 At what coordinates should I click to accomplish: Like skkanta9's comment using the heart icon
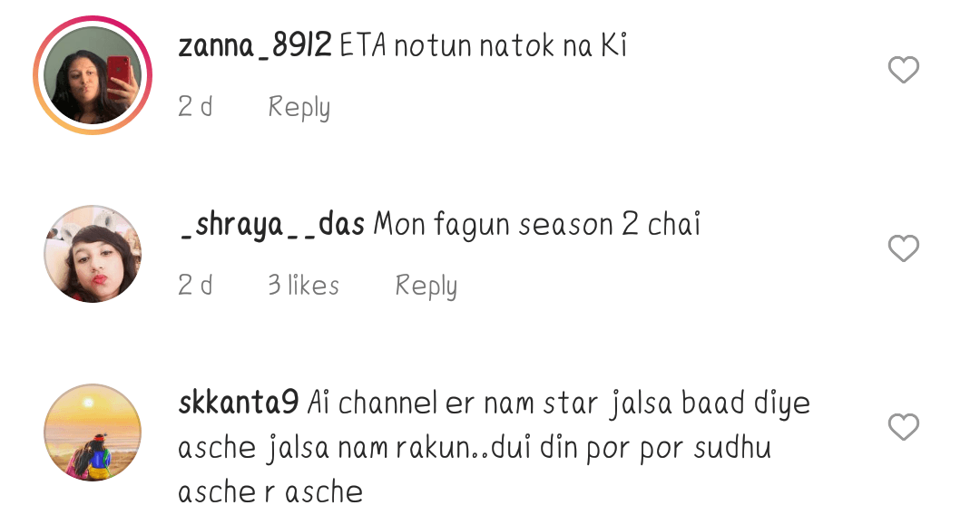(x=903, y=427)
